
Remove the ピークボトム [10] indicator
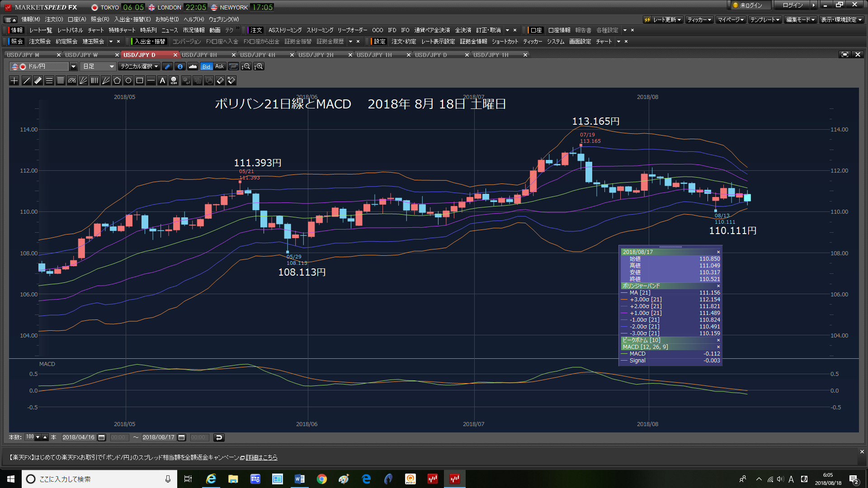[x=718, y=340]
